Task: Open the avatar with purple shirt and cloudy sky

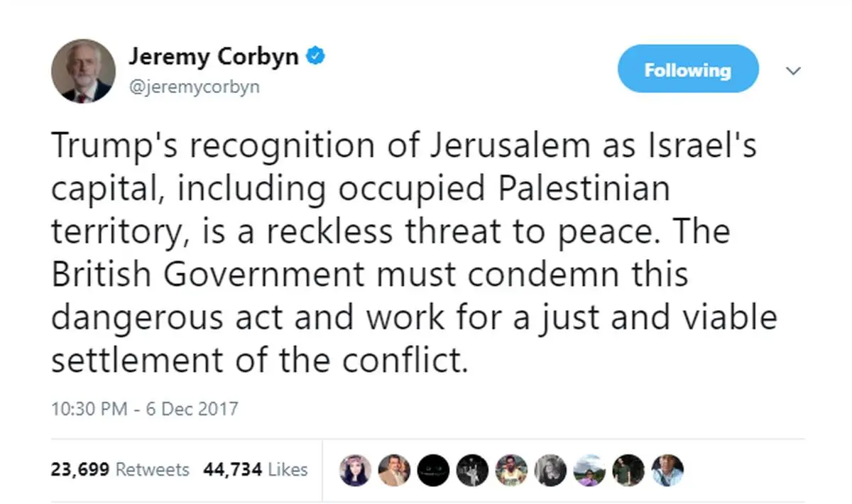Action: [589, 470]
